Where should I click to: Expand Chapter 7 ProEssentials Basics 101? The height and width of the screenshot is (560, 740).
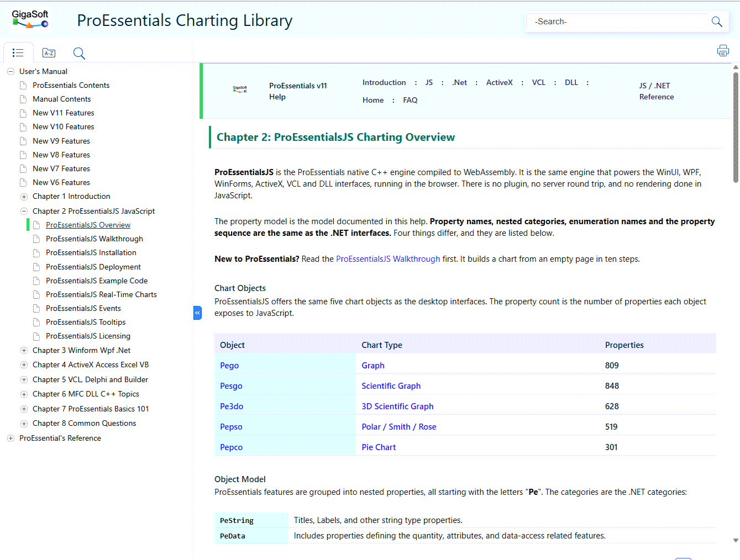(x=24, y=409)
